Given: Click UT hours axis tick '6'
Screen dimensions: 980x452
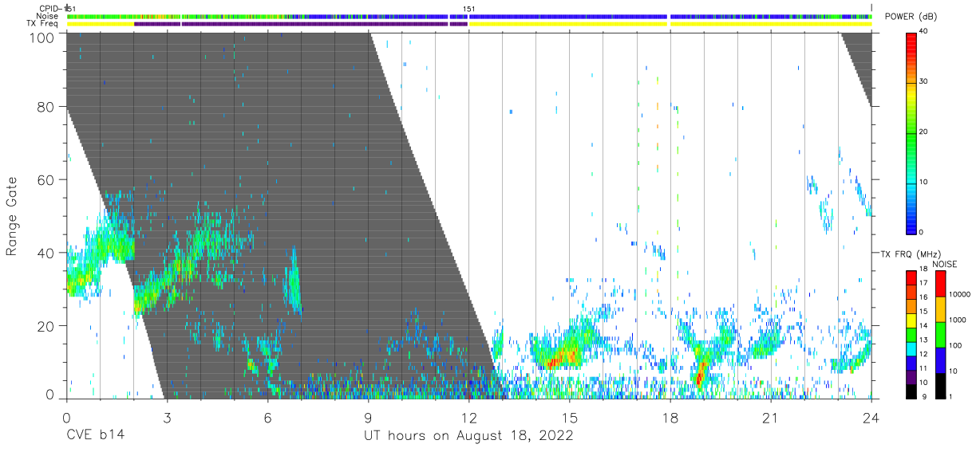Looking at the screenshot, I should click(x=267, y=419).
